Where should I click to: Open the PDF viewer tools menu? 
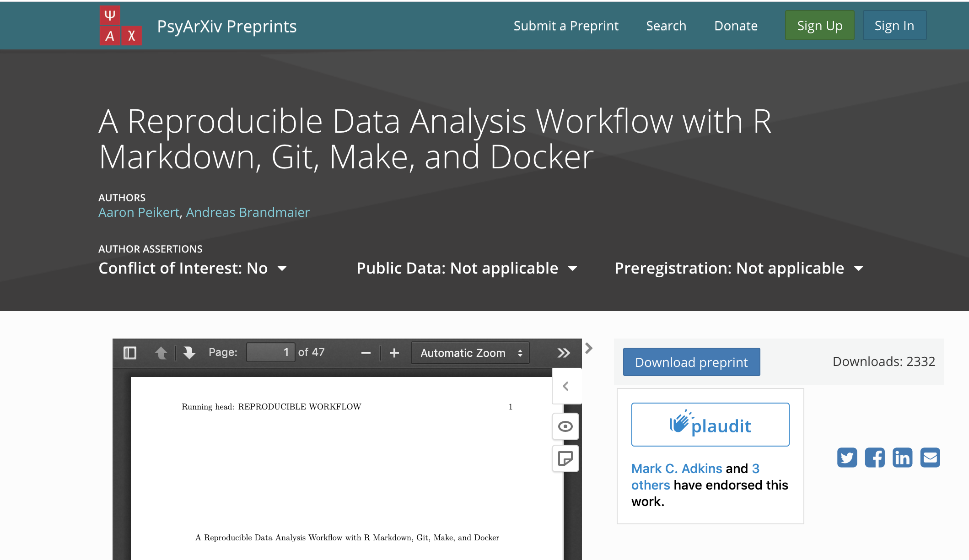pyautogui.click(x=564, y=353)
